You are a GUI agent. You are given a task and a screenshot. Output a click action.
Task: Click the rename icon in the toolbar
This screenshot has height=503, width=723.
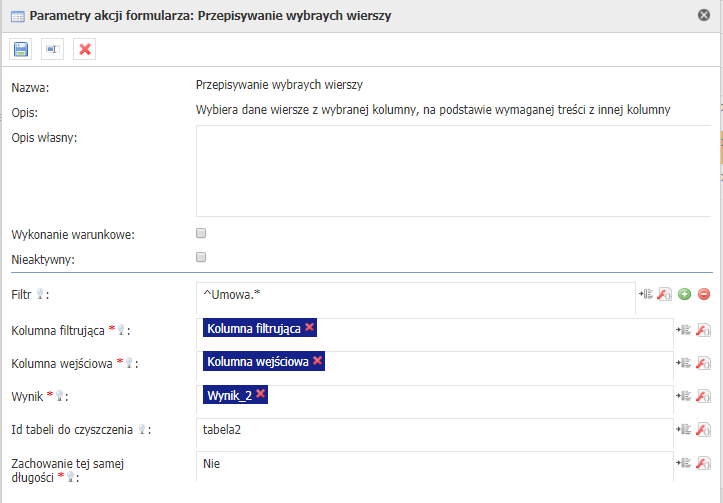[53, 49]
